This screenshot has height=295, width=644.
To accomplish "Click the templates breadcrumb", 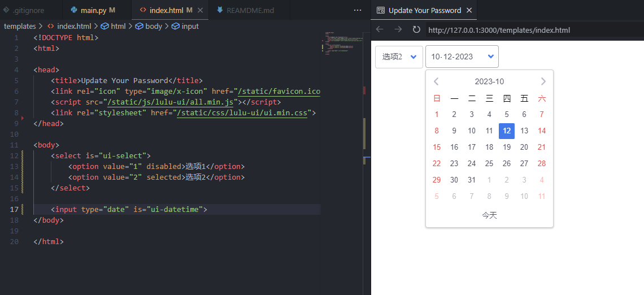I will 20,27.
